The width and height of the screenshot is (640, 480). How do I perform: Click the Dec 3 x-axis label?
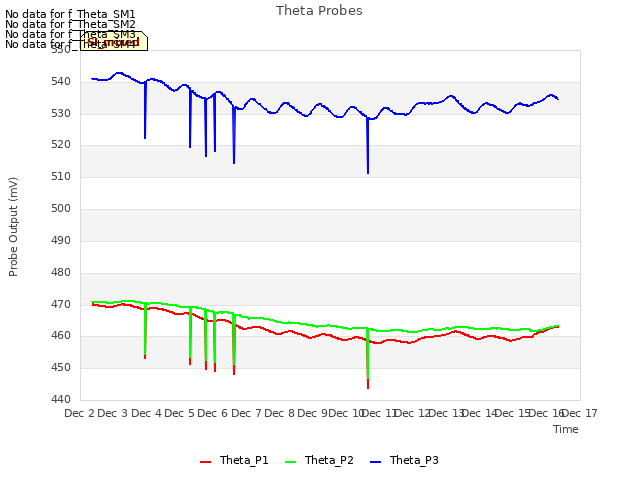pos(112,413)
